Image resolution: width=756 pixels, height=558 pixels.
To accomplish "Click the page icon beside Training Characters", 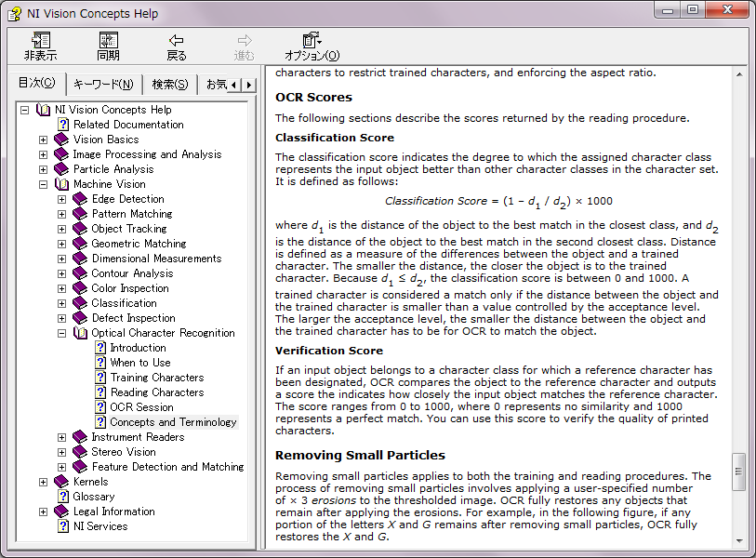I will [100, 379].
